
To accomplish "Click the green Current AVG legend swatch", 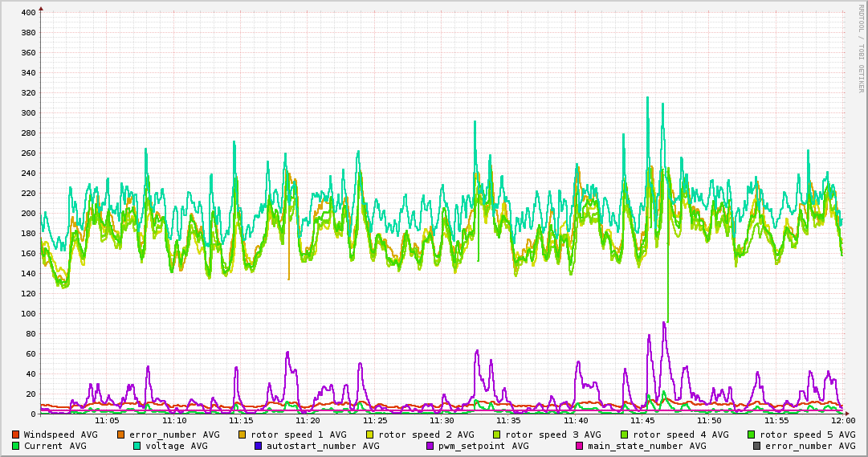I will pyautogui.click(x=16, y=446).
